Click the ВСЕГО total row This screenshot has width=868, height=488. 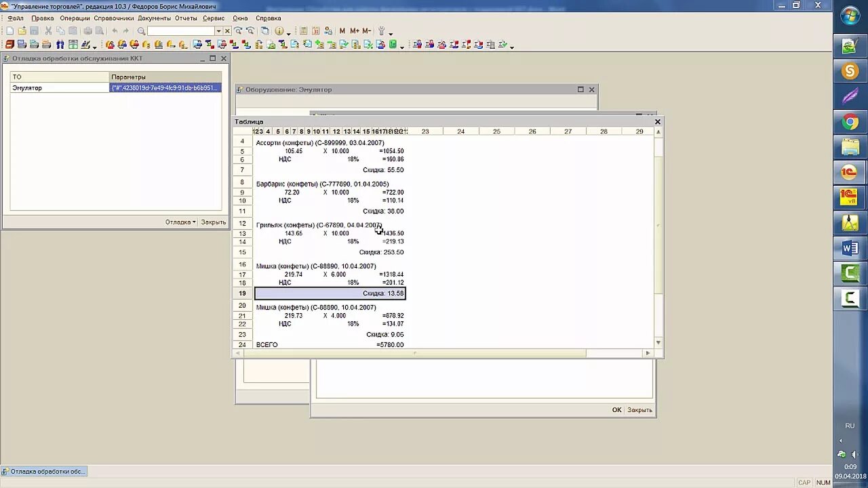tap(330, 344)
